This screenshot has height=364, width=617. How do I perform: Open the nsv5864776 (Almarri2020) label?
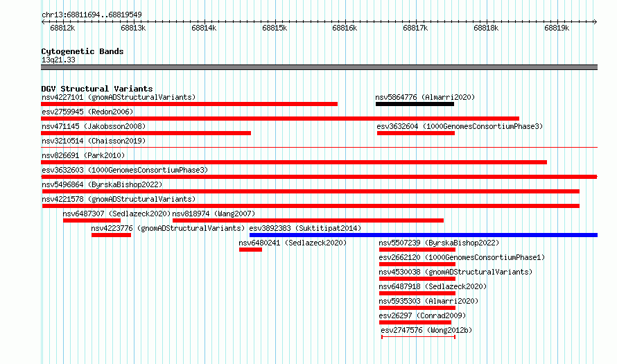click(425, 97)
